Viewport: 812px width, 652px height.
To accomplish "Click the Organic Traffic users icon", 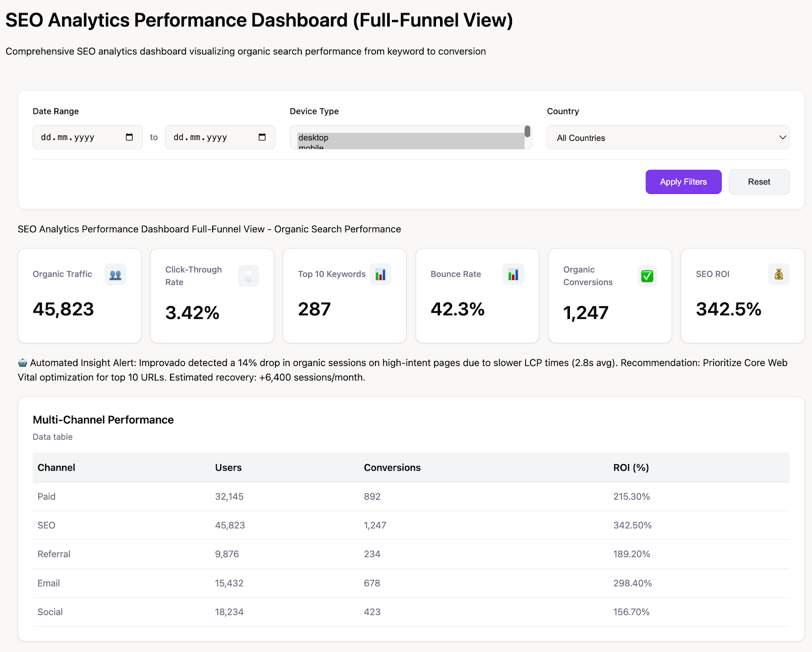I will (115, 275).
